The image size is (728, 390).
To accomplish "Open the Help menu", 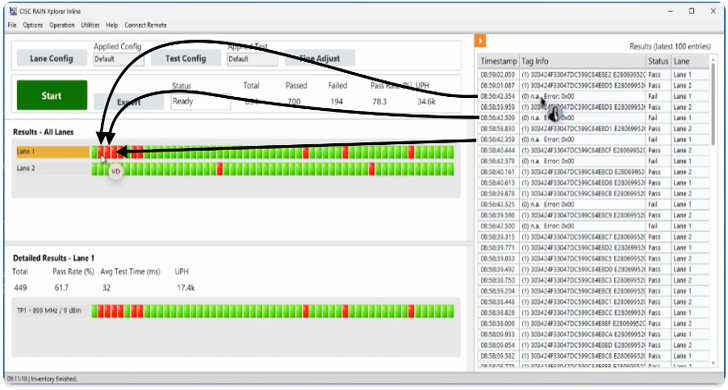I will (112, 25).
